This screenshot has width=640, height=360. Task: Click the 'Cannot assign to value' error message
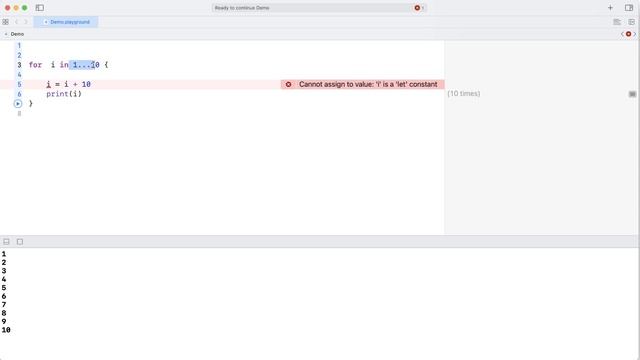368,84
